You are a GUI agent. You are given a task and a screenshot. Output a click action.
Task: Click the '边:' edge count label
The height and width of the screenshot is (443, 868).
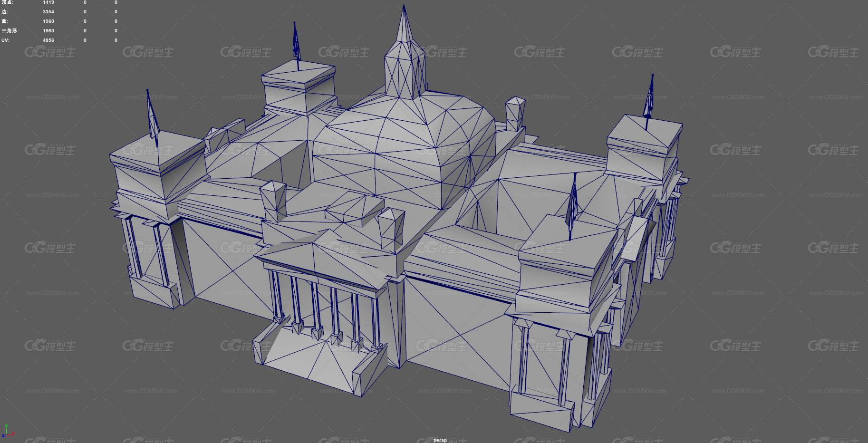point(5,12)
